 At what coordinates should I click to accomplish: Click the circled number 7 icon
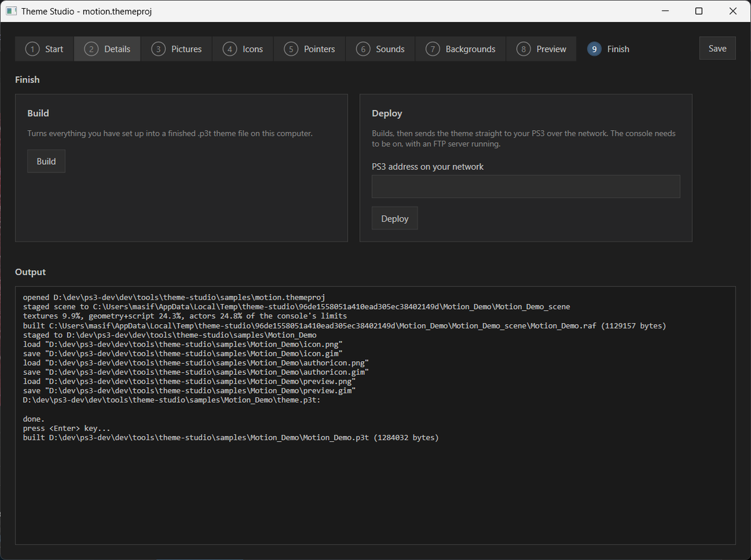click(x=432, y=49)
